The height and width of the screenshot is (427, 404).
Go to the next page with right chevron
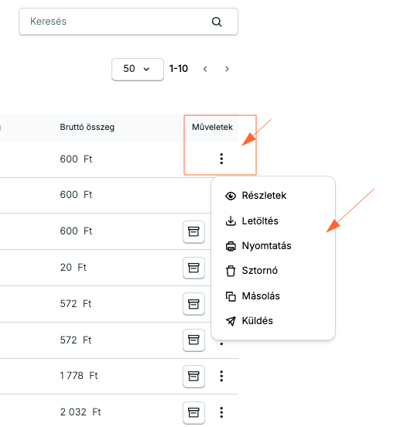(x=227, y=69)
